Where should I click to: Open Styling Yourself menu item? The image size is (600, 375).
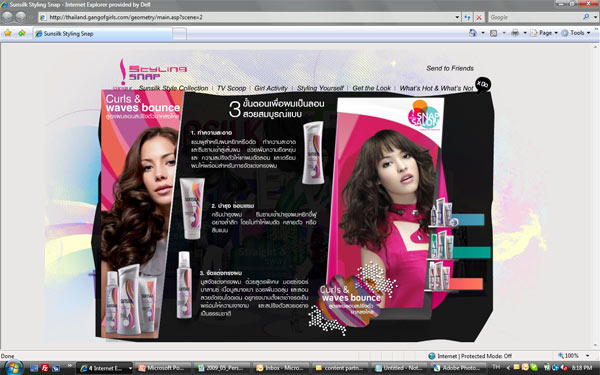(x=320, y=88)
